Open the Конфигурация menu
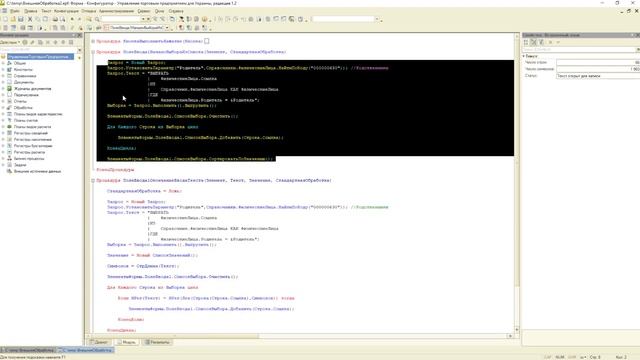640x360 pixels. (x=67, y=11)
